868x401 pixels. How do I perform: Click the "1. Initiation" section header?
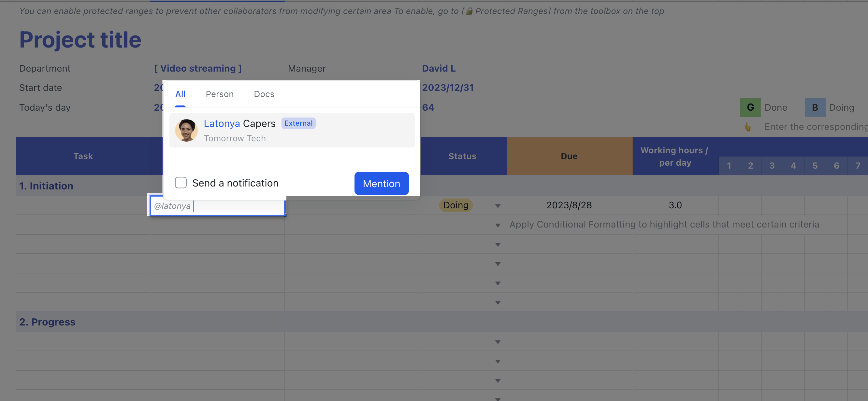(x=46, y=186)
